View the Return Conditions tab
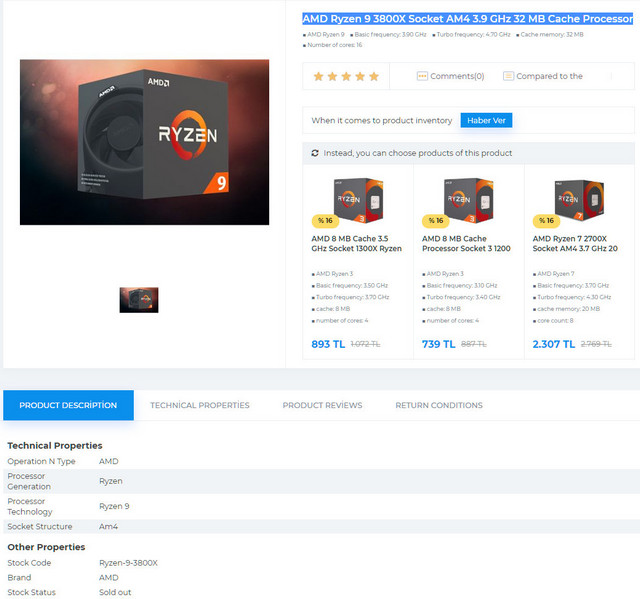The height and width of the screenshot is (599, 640). coord(439,405)
